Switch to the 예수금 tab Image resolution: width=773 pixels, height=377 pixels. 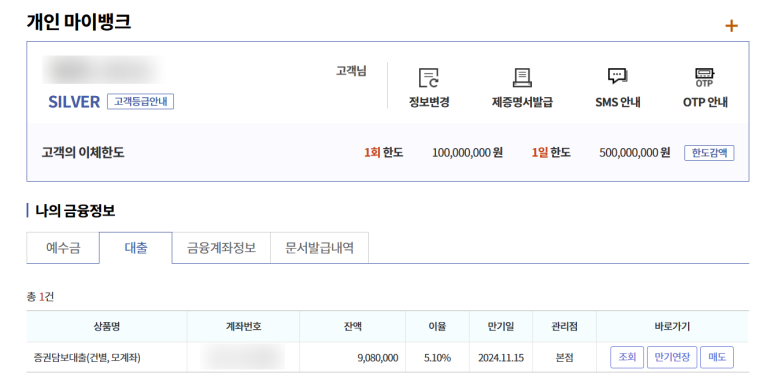tap(63, 248)
